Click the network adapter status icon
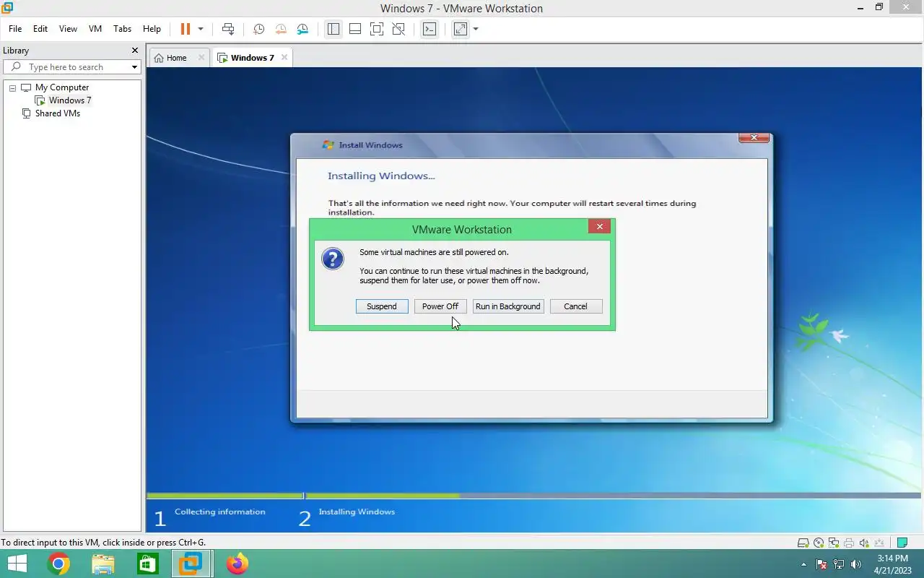 834,543
